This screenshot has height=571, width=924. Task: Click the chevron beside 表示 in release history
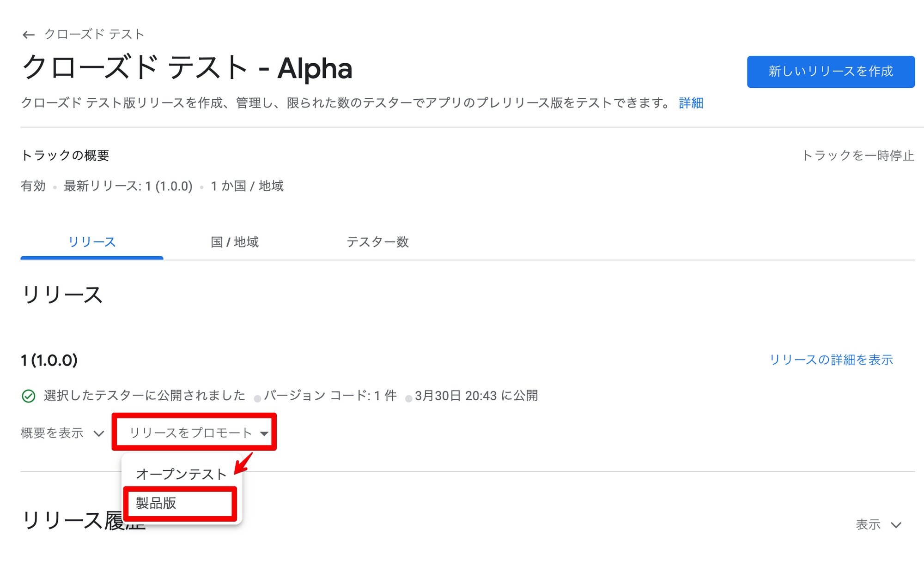[x=896, y=525]
